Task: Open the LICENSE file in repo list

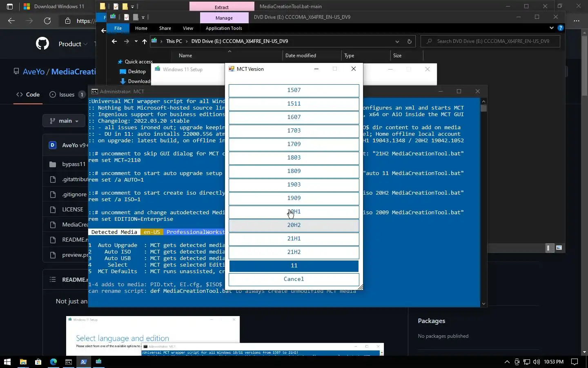Action: point(73,209)
